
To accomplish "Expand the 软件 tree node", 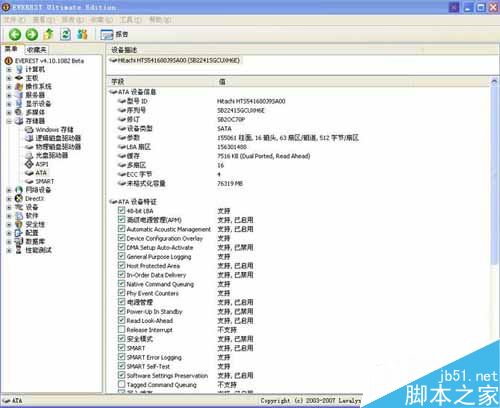I will pos(9,216).
